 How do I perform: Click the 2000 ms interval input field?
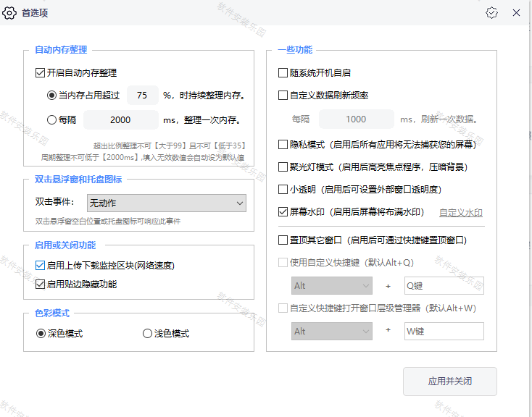pos(120,120)
